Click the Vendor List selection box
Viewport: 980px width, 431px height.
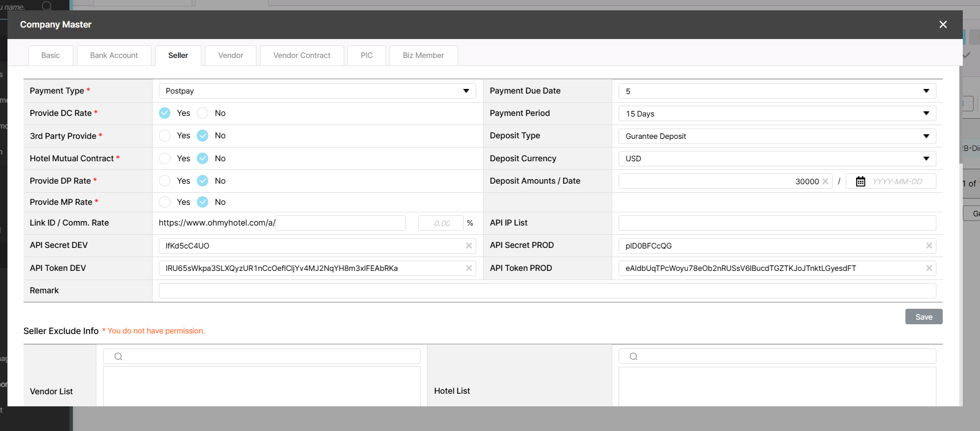[x=262, y=386]
